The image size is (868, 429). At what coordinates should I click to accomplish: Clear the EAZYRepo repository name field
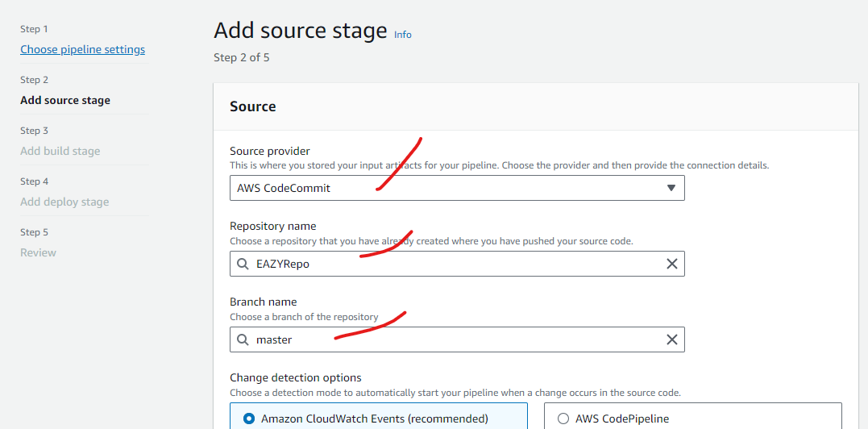point(671,264)
